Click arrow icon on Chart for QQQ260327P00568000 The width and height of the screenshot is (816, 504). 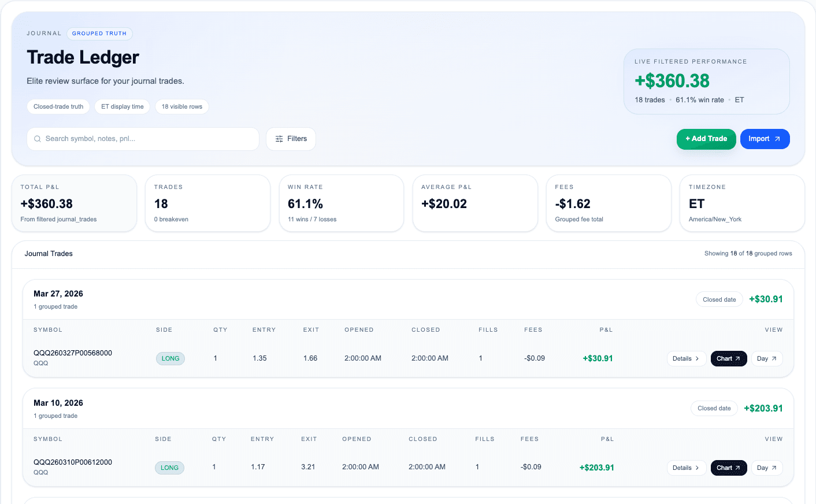point(737,358)
